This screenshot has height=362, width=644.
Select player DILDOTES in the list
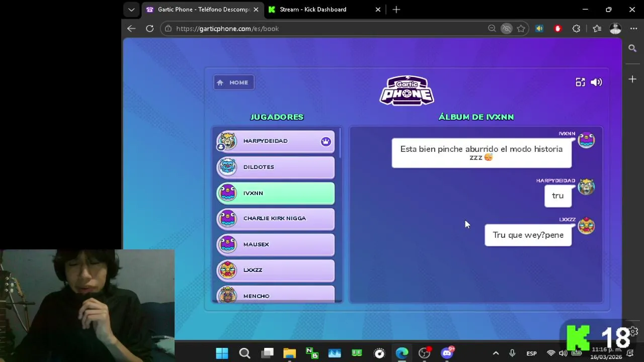(x=275, y=167)
